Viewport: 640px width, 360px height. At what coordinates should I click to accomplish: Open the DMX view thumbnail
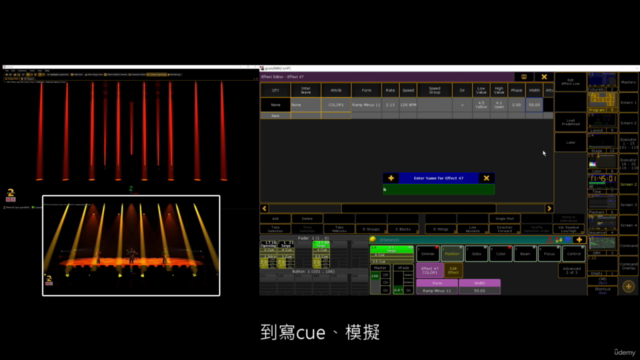pyautogui.click(x=602, y=245)
